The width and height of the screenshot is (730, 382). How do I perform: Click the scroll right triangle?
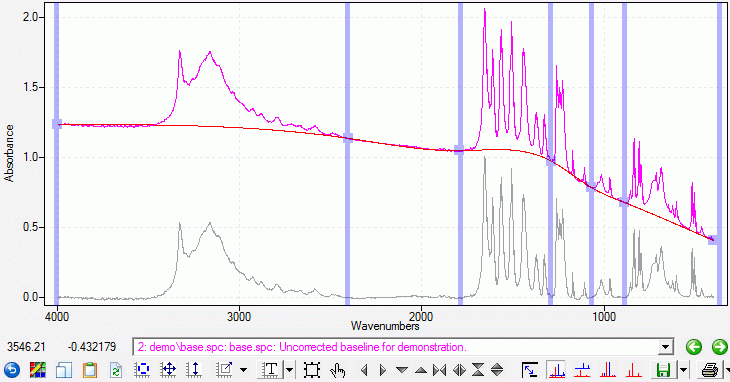tap(383, 370)
